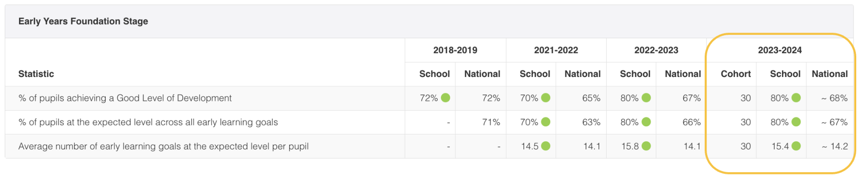Click the 2022-2023 year header
This screenshot has height=188, width=868.
pos(656,50)
